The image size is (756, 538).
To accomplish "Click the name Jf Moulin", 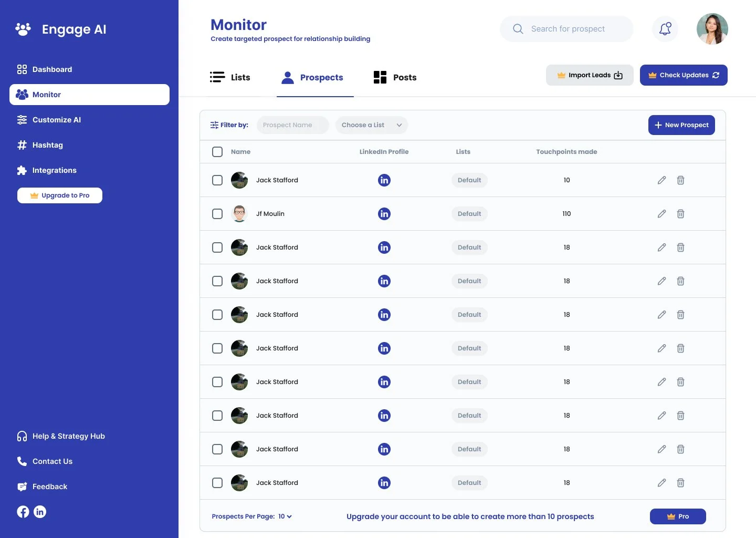I will click(270, 214).
